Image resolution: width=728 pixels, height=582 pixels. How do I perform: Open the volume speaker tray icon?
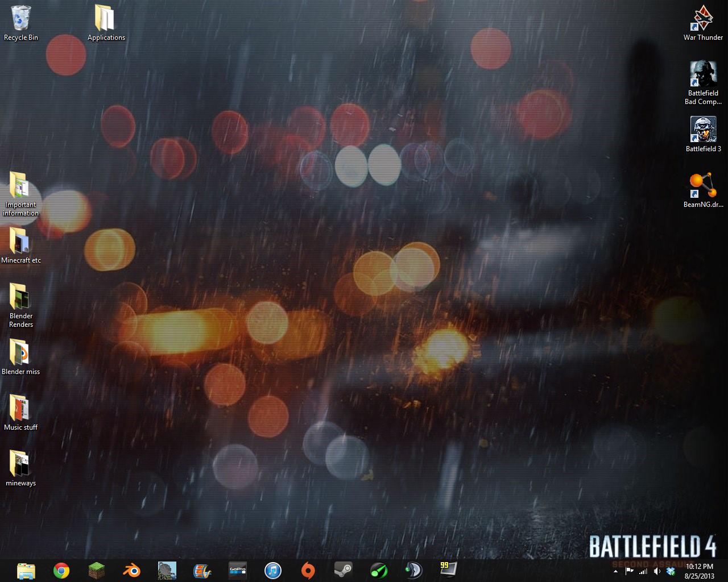coord(657,571)
